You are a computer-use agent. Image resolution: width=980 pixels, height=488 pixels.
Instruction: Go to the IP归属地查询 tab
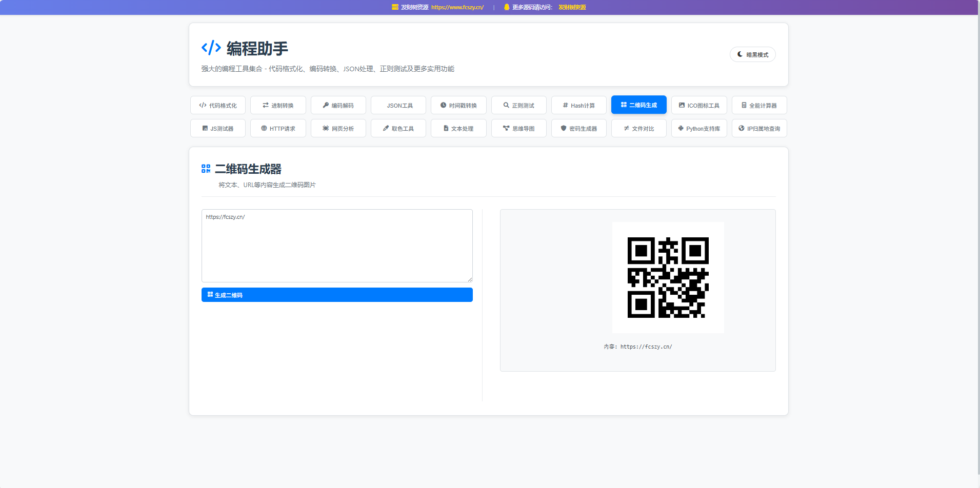pos(759,128)
